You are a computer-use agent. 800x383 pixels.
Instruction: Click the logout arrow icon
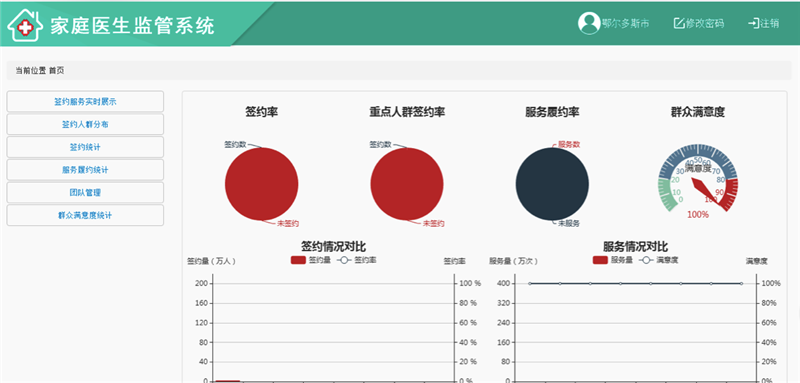[753, 23]
